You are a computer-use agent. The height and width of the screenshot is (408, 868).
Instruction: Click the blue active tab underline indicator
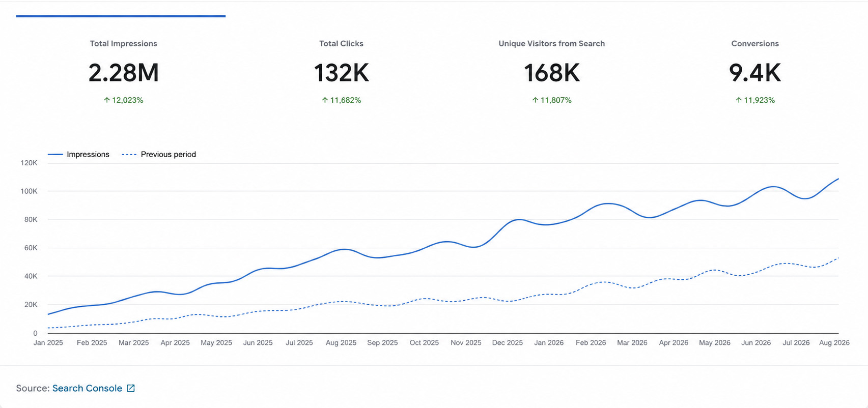point(121,16)
